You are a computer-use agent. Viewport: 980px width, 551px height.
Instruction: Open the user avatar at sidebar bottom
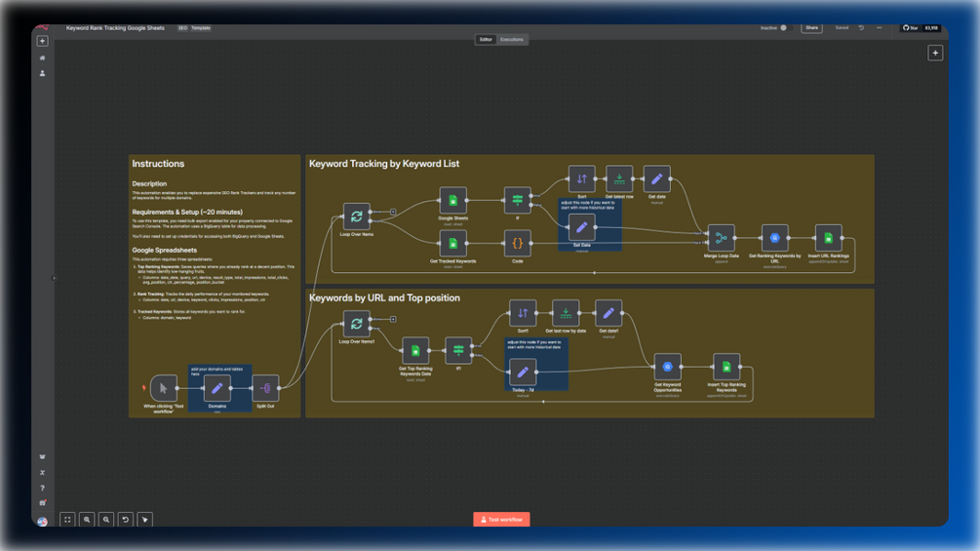[43, 522]
